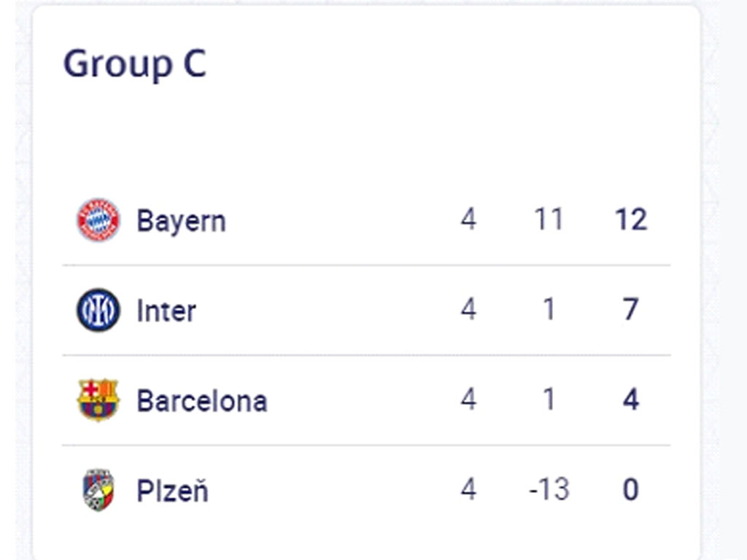Click Bayern's goal difference of 11

549,219
